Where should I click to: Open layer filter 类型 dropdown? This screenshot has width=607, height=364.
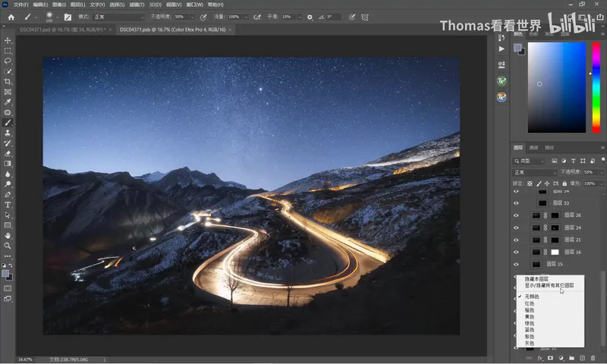tap(529, 161)
